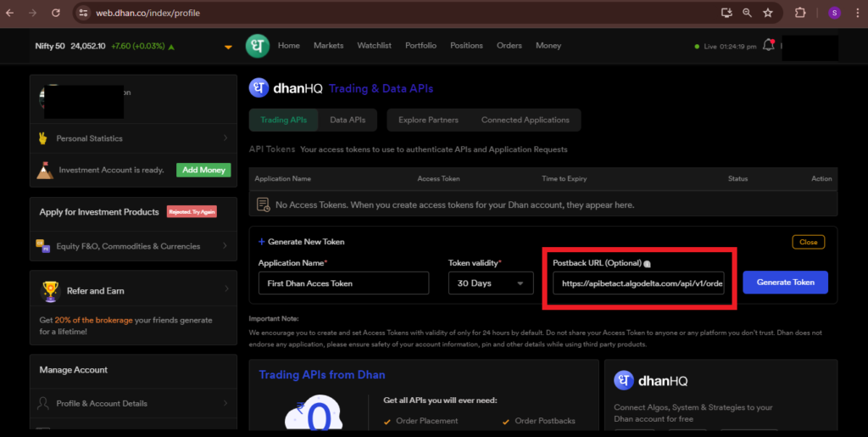Open site information icon in address bar
Screen dimensions: 868x437
[x=83, y=13]
